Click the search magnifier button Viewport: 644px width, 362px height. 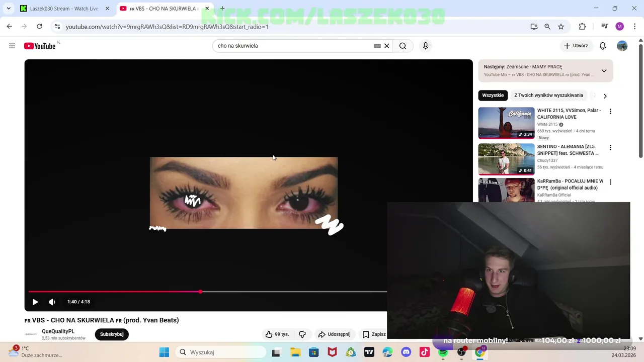tap(403, 46)
